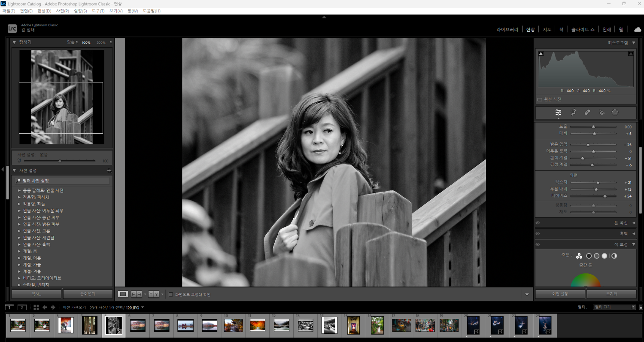Open toolbar options dropdown arrow
The height and width of the screenshot is (342, 644).
coord(527,294)
